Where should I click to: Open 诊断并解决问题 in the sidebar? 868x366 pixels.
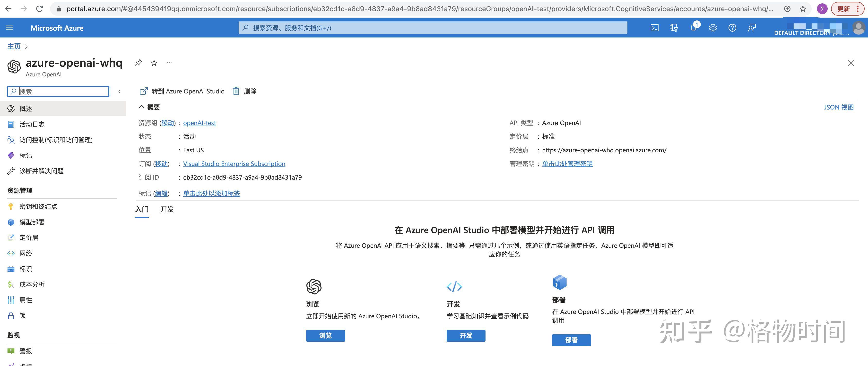pyautogui.click(x=41, y=171)
